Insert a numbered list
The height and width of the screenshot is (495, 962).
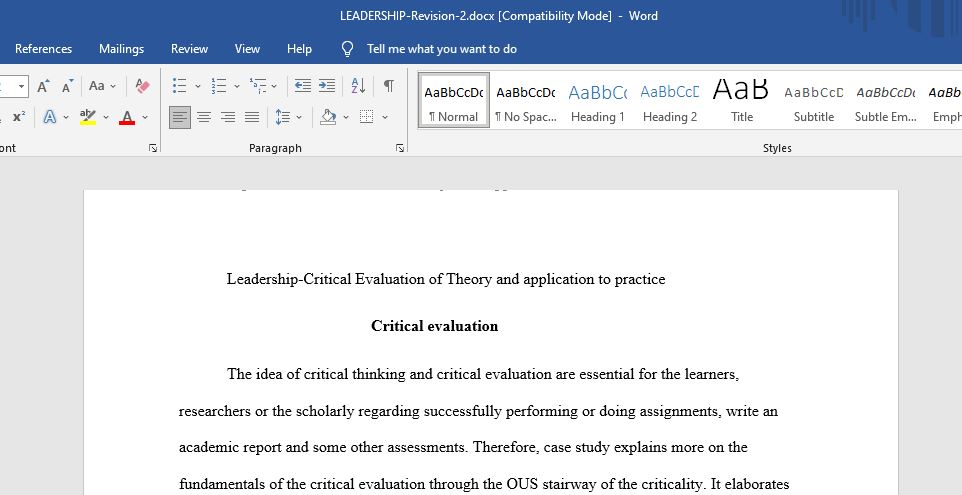tap(218, 86)
